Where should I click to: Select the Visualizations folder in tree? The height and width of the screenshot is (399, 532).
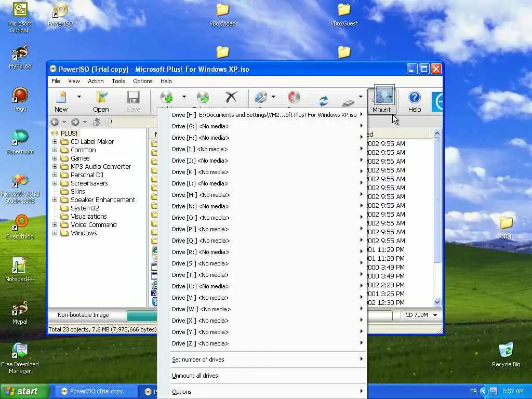tap(88, 217)
